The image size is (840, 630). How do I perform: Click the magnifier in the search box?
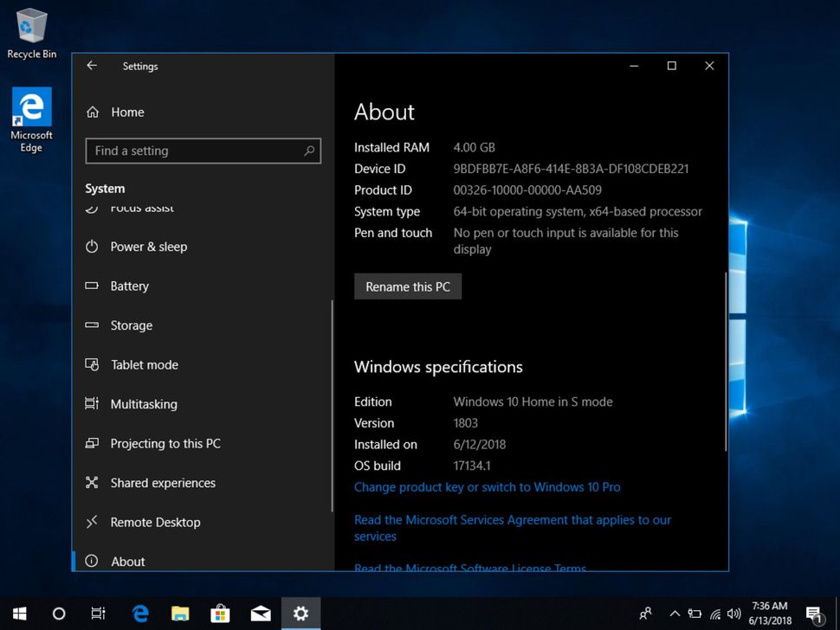[309, 151]
